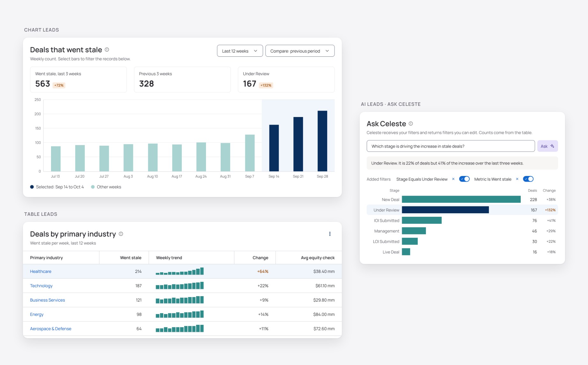Image resolution: width=588 pixels, height=365 pixels.
Task: Select the Sep 7 bar in chart
Action: point(250,153)
